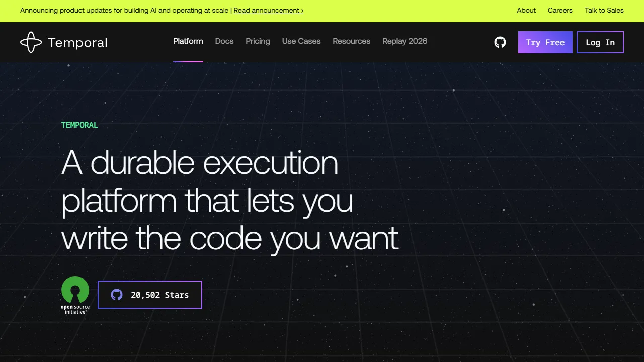This screenshot has height=362, width=644.
Task: Open the Use Cases menu
Action: tap(301, 41)
